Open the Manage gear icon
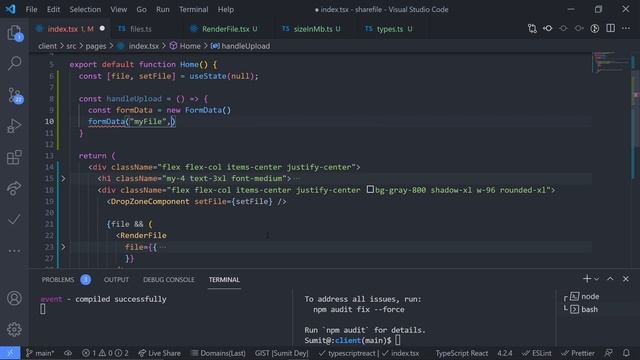Viewport: 640px width, 360px height. click(14, 329)
